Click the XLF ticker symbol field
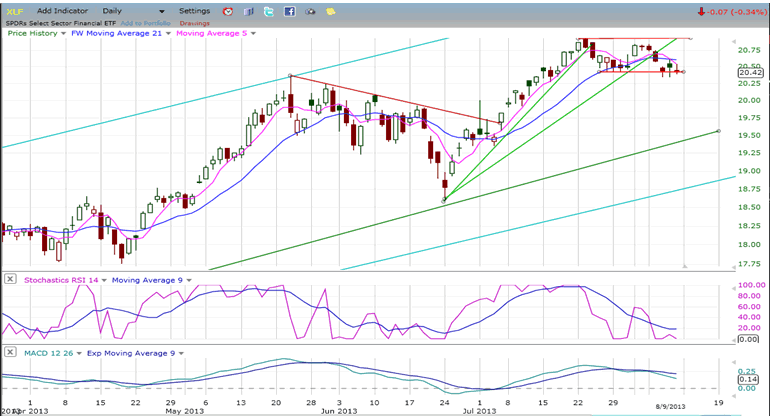Screen dimensions: 771x417 tap(15, 10)
